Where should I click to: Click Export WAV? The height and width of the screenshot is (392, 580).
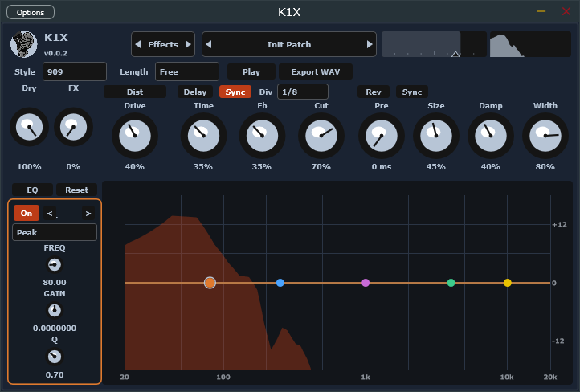pyautogui.click(x=316, y=71)
